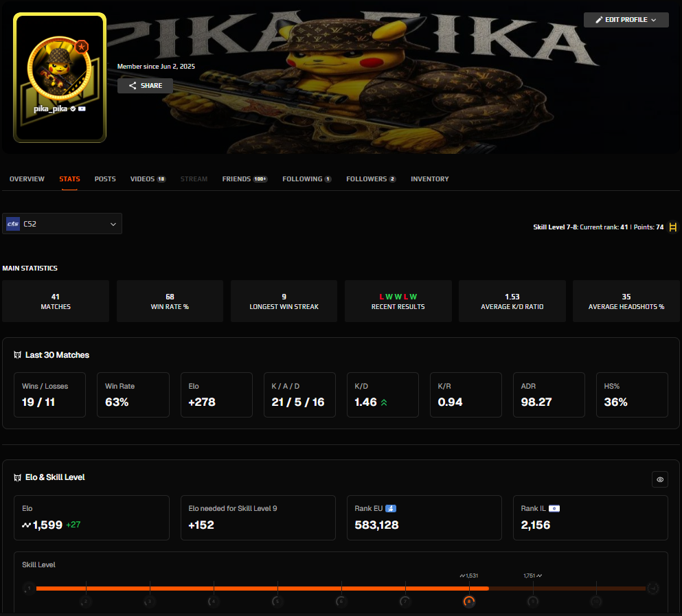Click the skill level 8 badge icon
This screenshot has height=616, width=682.
[469, 602]
